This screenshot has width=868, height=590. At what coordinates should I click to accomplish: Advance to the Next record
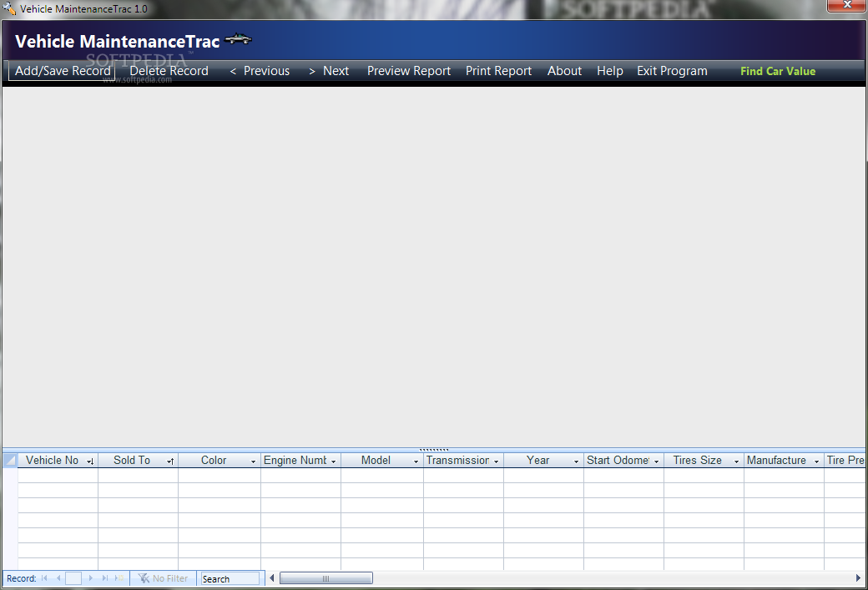pyautogui.click(x=329, y=71)
